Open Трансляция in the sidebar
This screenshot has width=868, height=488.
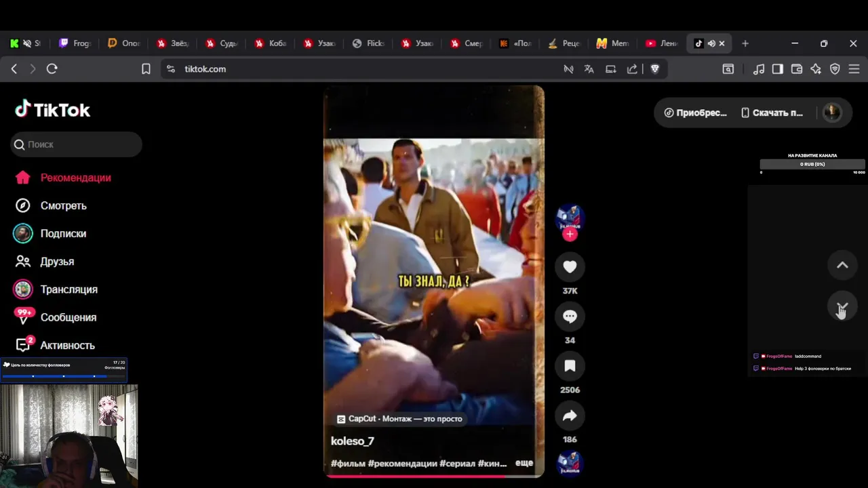(56, 289)
